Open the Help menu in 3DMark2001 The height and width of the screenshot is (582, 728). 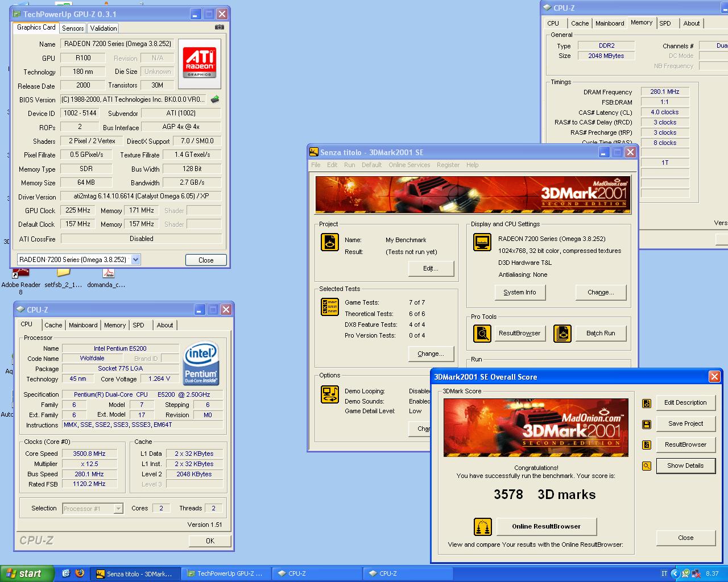pyautogui.click(x=473, y=165)
